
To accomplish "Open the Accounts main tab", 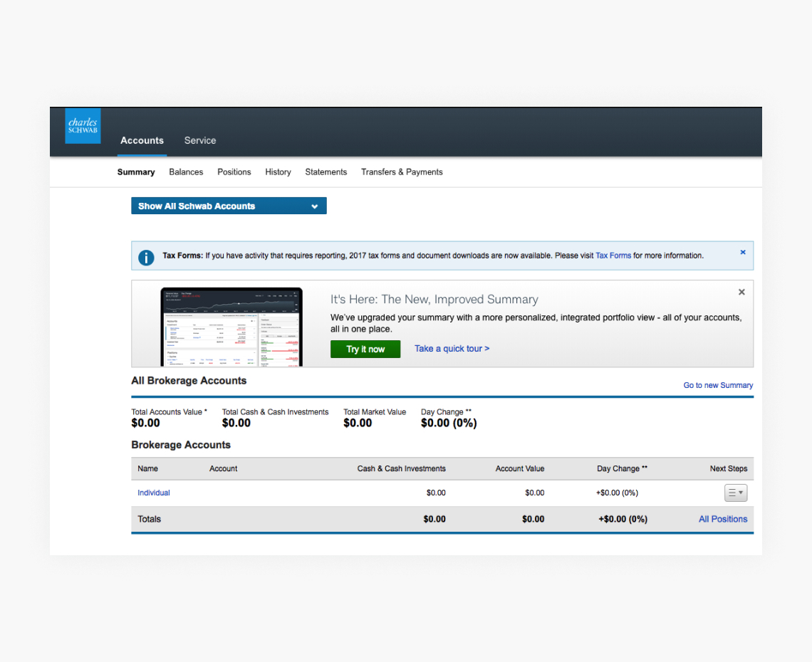I will 142,141.
